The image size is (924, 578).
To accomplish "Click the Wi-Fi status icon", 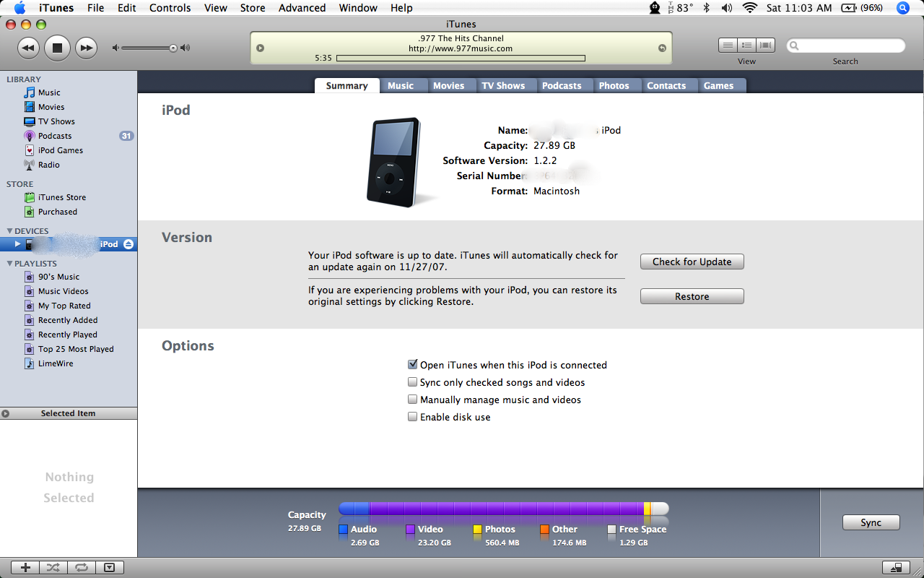I will 749,8.
